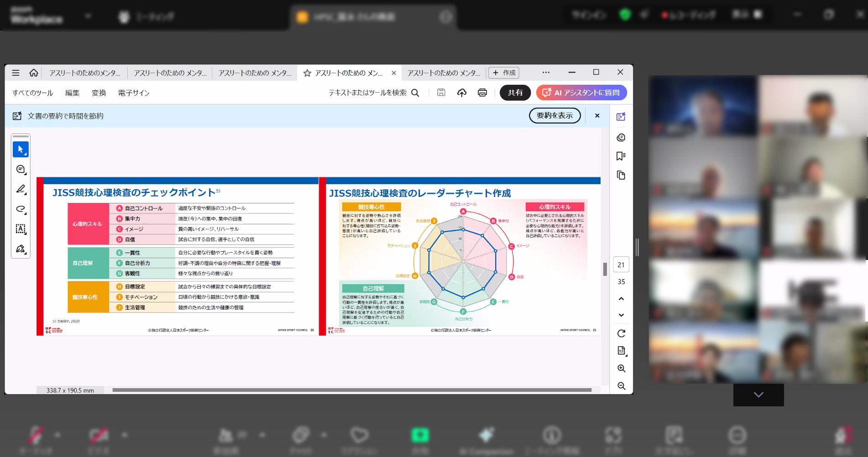Click the radar chart slide

click(460, 256)
